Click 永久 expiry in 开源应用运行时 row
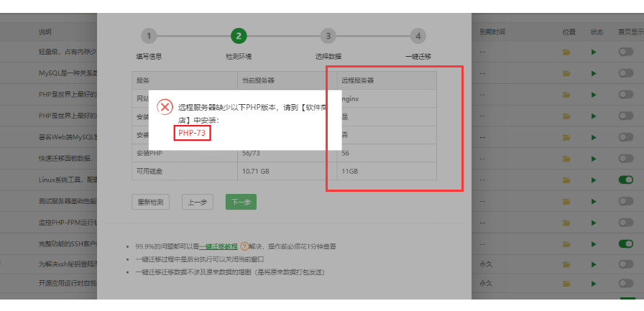 click(486, 284)
